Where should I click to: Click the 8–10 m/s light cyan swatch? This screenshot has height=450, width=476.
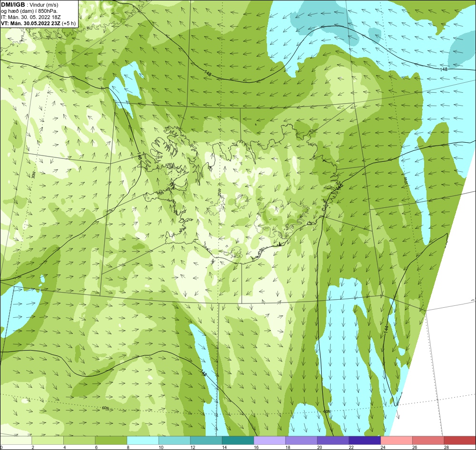(143, 440)
